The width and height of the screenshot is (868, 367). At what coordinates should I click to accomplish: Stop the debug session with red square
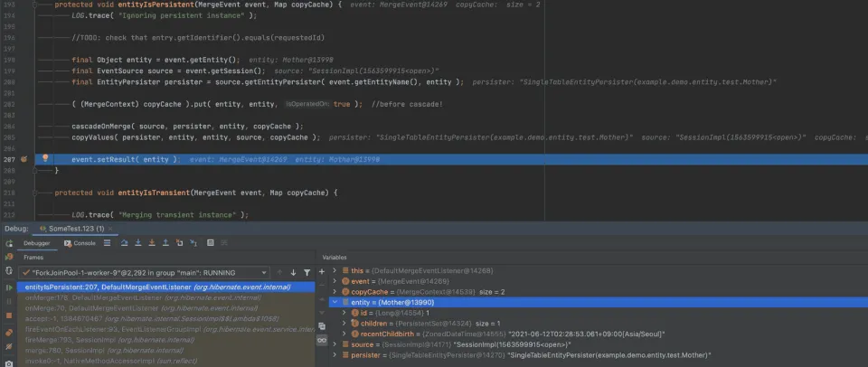(9, 315)
